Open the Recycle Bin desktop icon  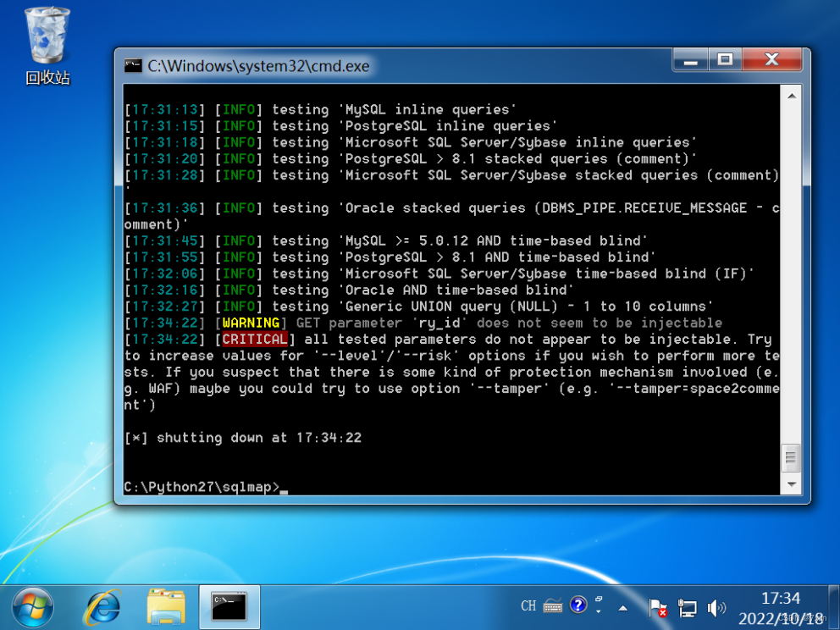click(47, 45)
